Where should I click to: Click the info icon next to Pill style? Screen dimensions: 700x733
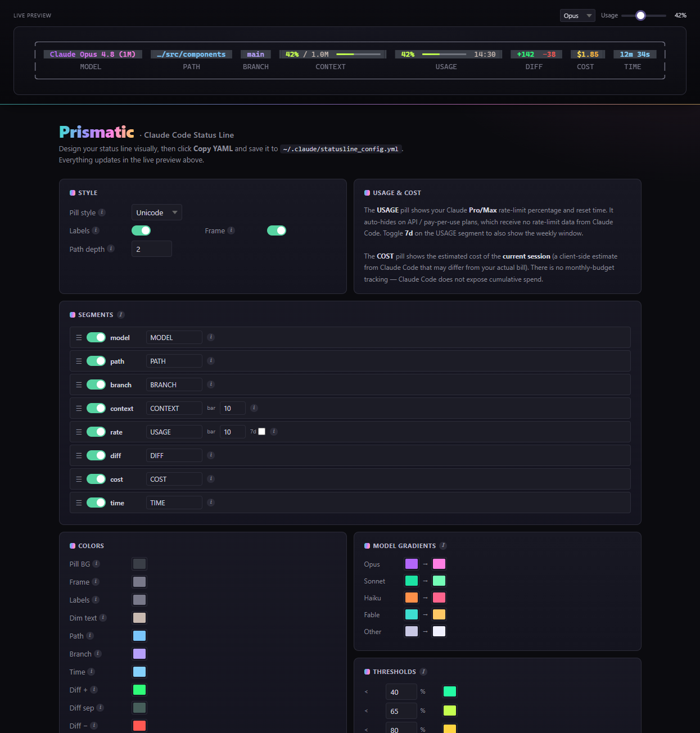[102, 212]
